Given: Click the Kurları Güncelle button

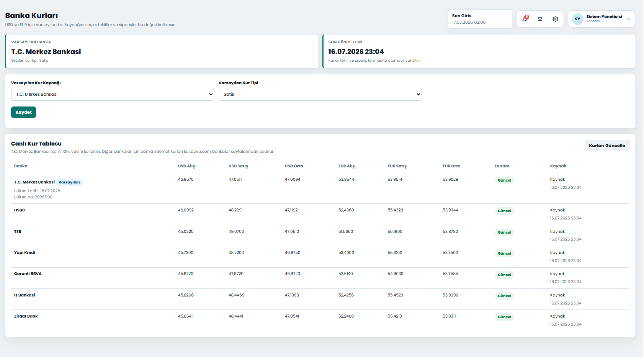Looking at the screenshot, I should tap(606, 146).
